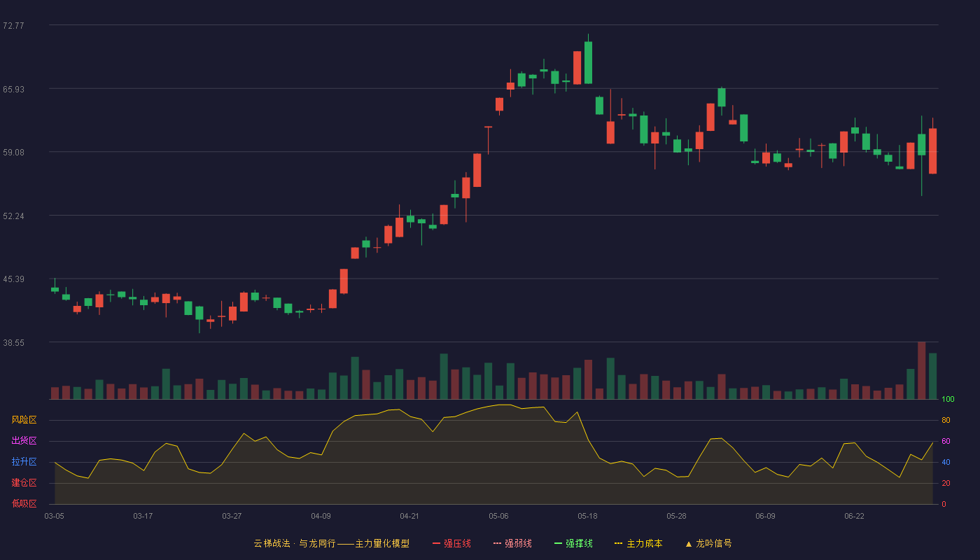
Task: Click the red 20 indicator scale value
Action: pos(946,483)
